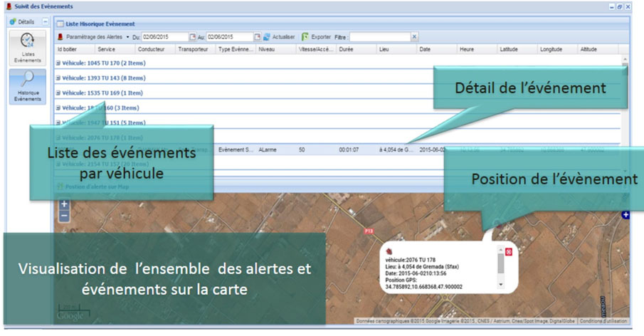Open the Au date calendar picker

click(x=258, y=36)
